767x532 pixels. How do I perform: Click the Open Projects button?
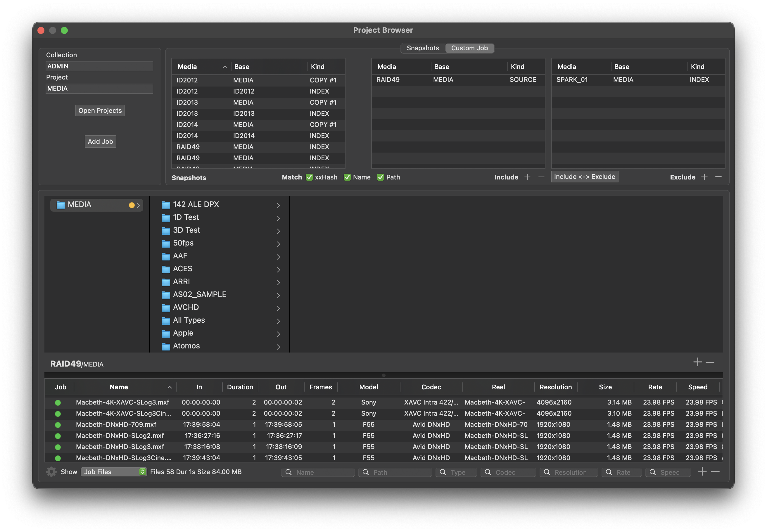(100, 111)
